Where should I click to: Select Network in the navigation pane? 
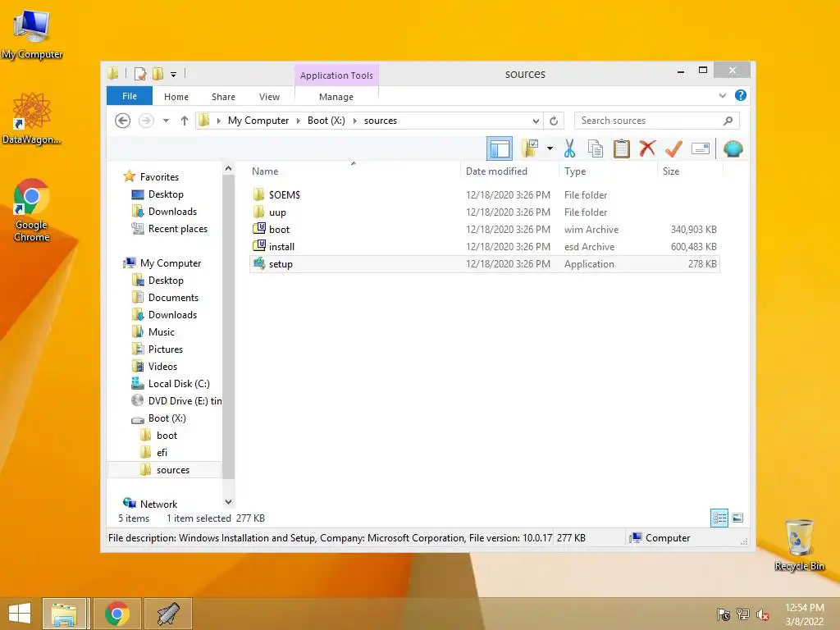pos(158,504)
